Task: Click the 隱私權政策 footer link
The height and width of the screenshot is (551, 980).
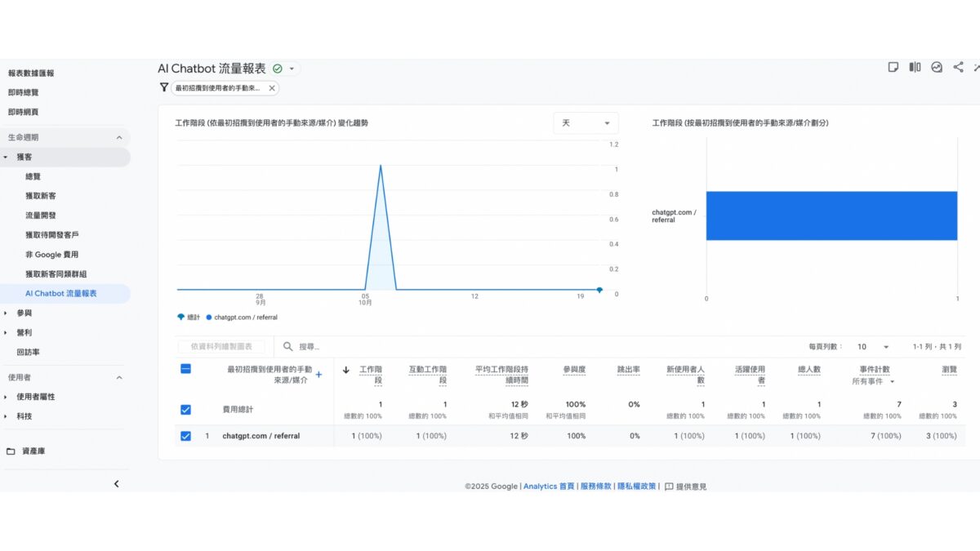Action: (x=636, y=487)
